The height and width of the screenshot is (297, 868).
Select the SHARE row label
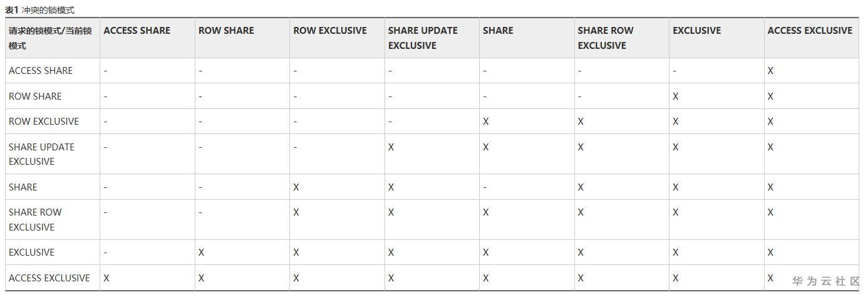click(x=23, y=187)
